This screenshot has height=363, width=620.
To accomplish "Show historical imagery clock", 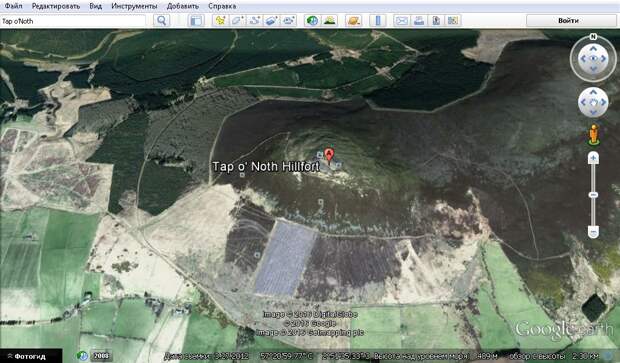I will 312,21.
